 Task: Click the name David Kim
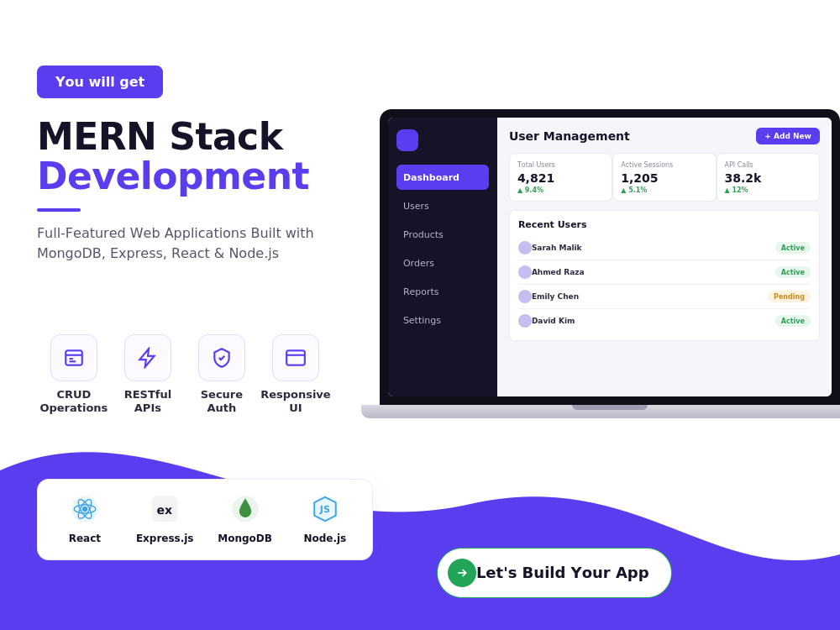(553, 321)
